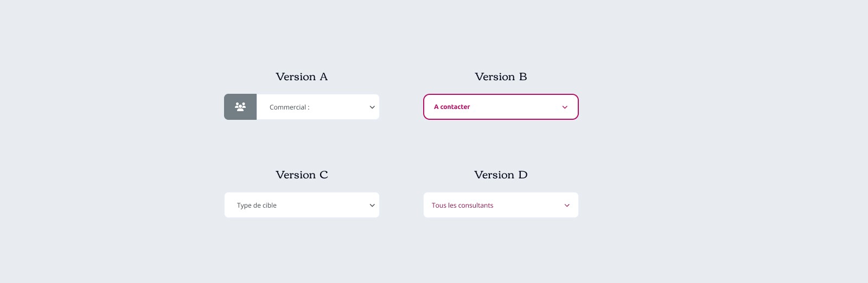Click the chevron beside Tous les consultants
The width and height of the screenshot is (868, 283).
pos(567,205)
